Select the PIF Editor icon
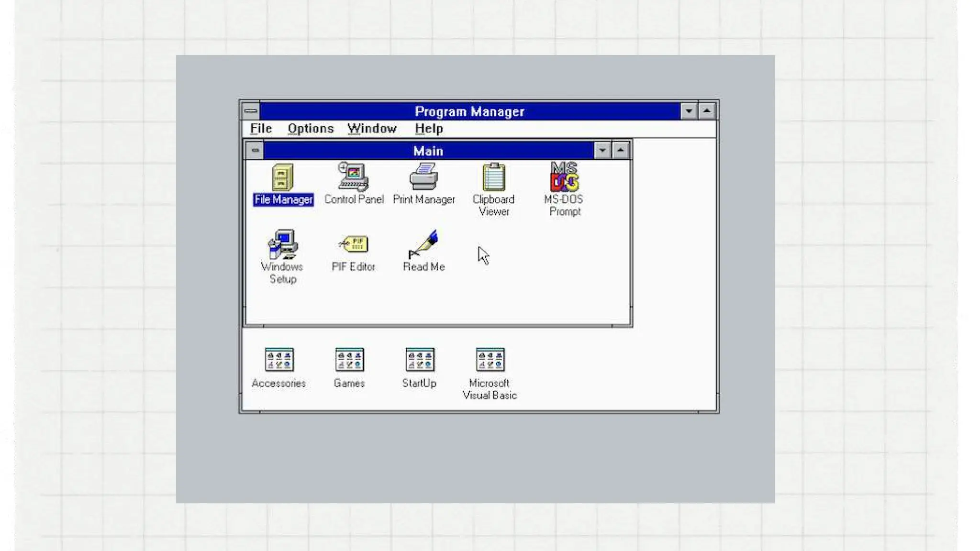 point(353,244)
